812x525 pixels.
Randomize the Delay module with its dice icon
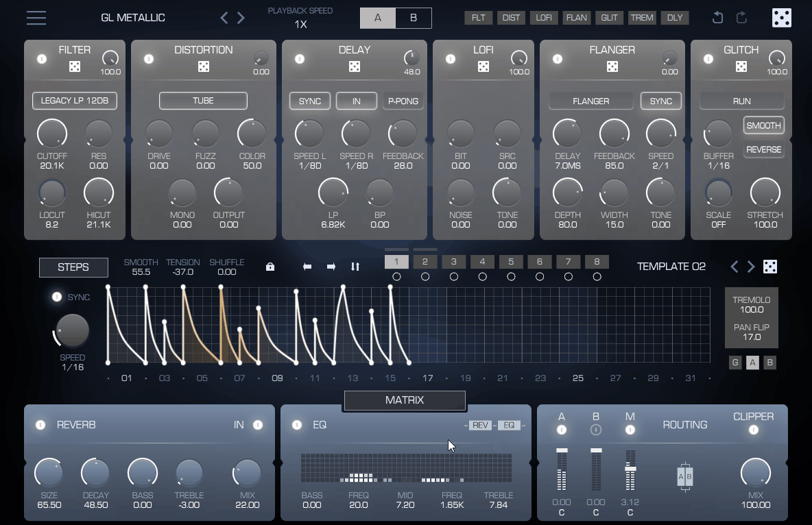click(x=355, y=66)
